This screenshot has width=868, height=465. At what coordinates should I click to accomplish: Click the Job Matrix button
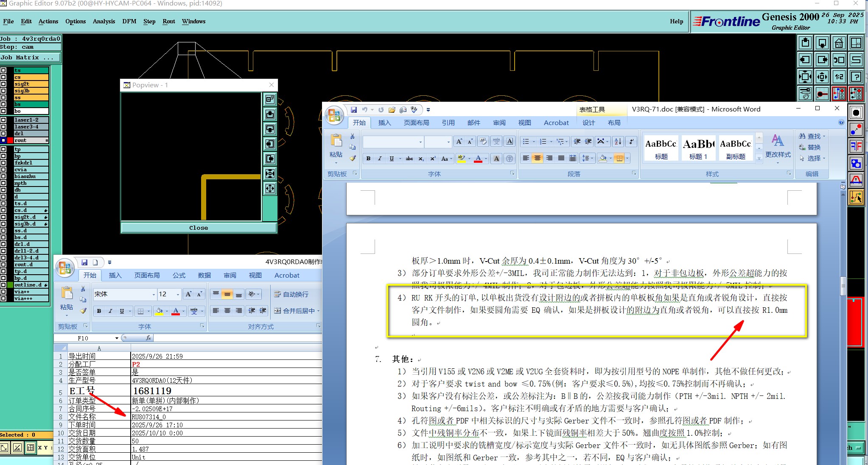coord(30,57)
